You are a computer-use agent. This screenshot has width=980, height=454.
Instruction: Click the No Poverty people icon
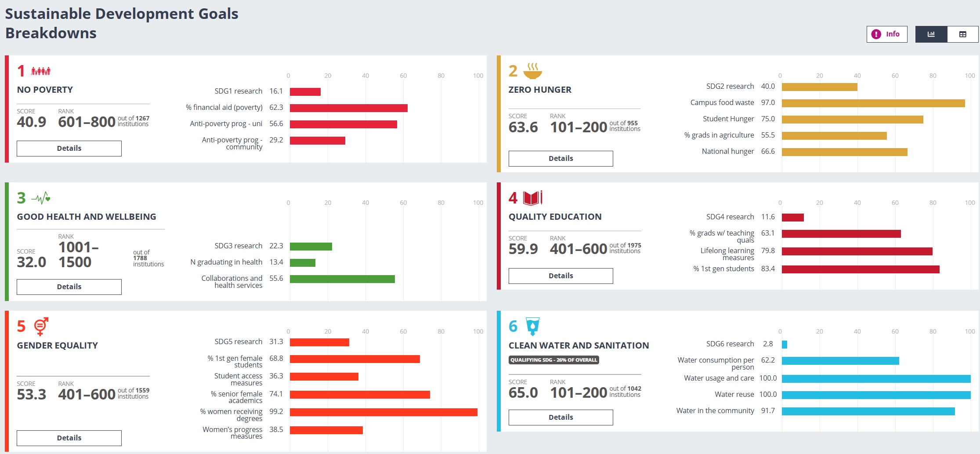(41, 71)
